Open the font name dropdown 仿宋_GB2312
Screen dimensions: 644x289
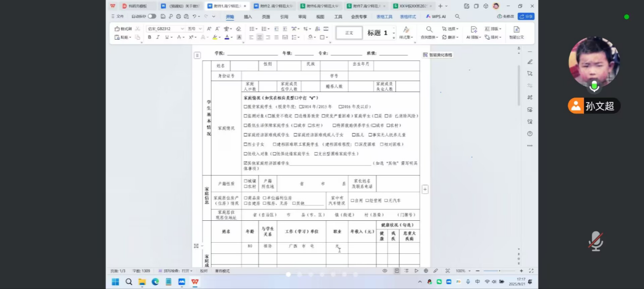(166, 29)
